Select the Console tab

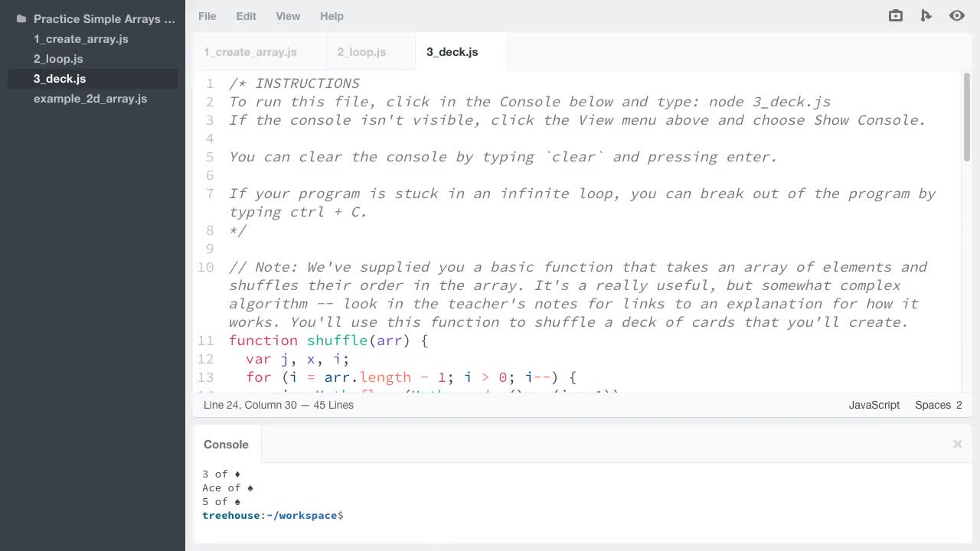226,444
